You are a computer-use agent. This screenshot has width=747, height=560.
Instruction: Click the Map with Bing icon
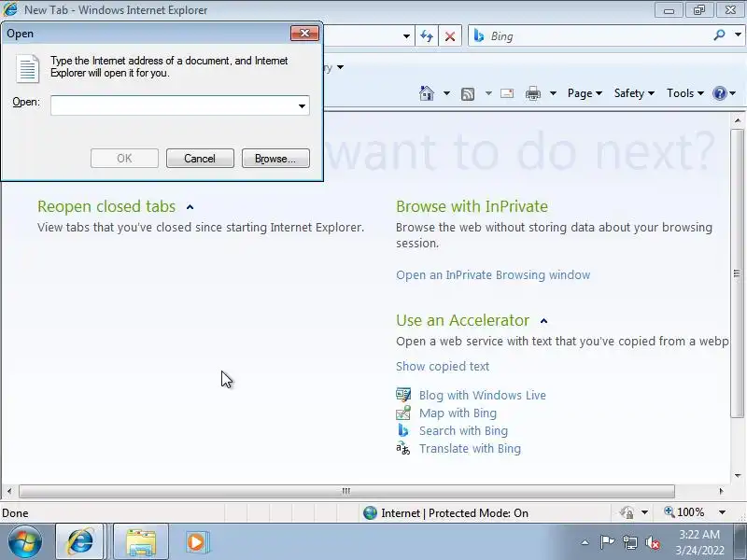403,413
